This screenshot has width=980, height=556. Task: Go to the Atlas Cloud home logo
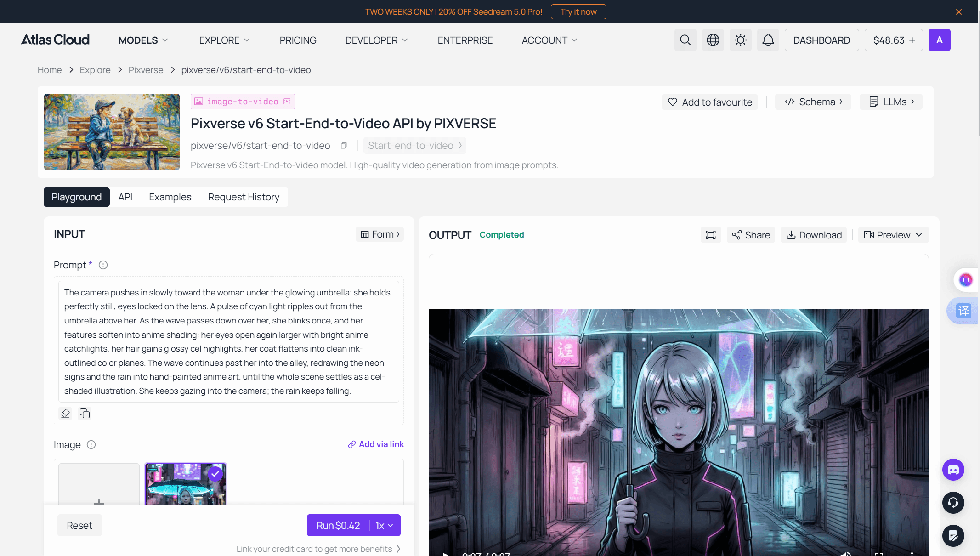point(55,40)
